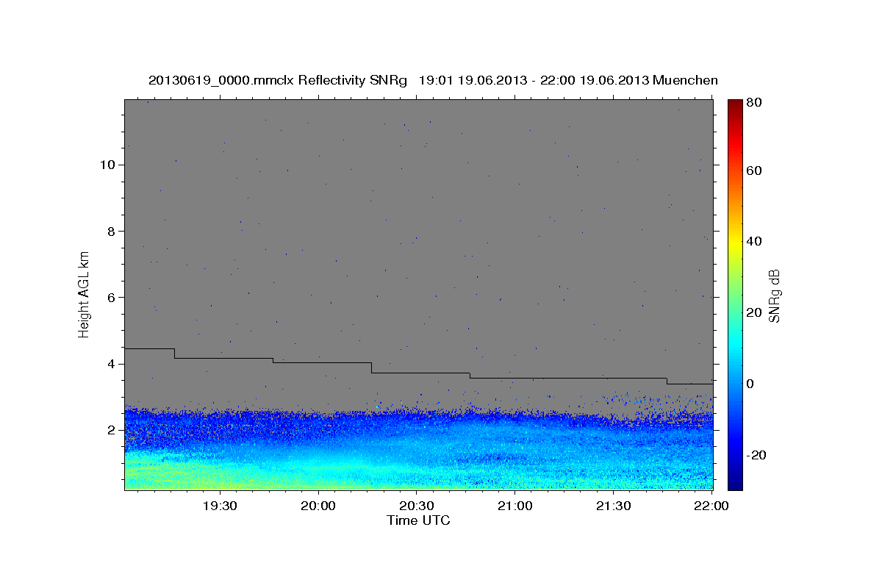882x588 pixels.
Task: Click the 21:00 time tick label
Action: point(514,506)
